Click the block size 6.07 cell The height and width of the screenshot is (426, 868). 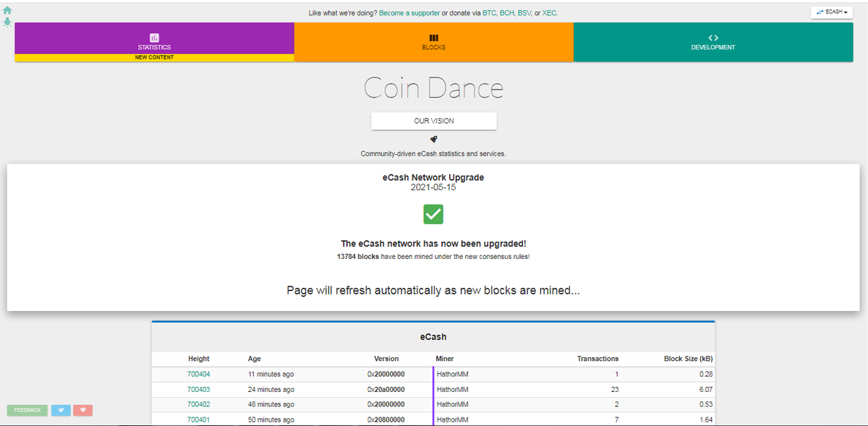707,389
